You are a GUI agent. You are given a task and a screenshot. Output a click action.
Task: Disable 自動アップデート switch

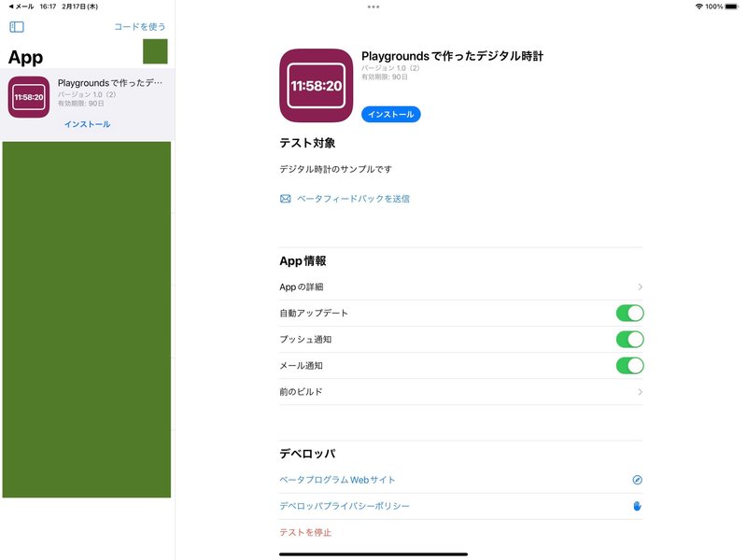click(629, 314)
